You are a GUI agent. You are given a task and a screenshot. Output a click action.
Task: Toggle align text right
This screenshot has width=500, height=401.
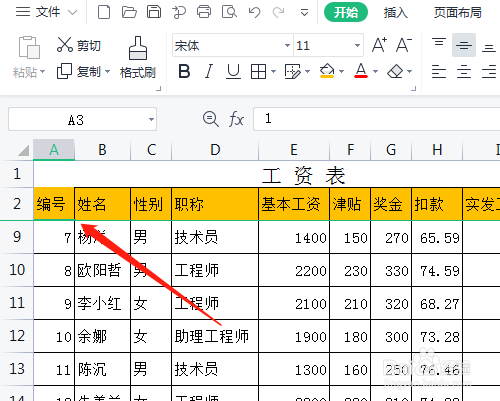489,71
